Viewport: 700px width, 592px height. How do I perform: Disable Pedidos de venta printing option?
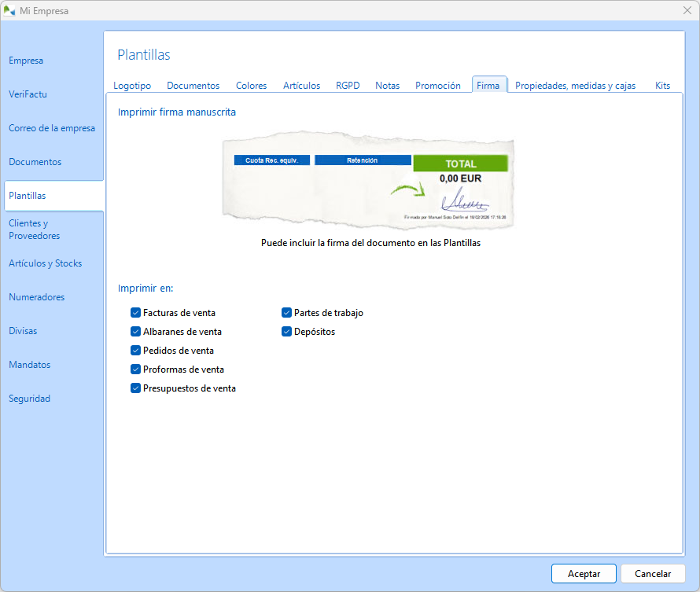(136, 351)
